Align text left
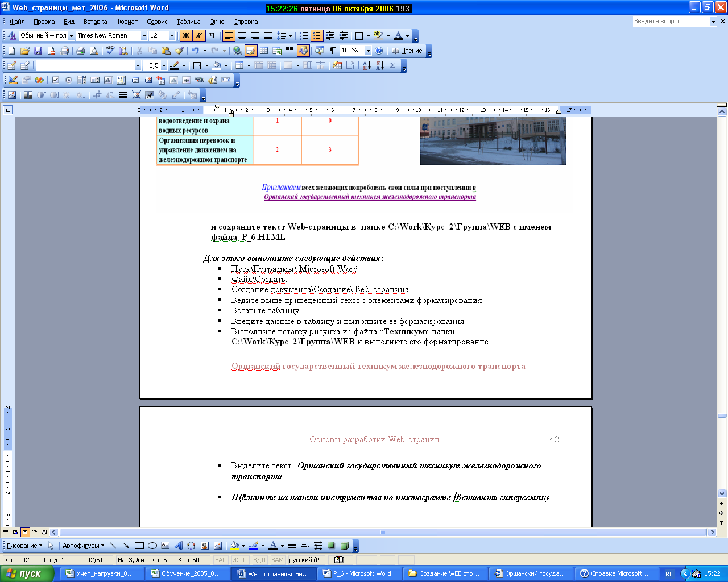Viewport: 728px width, 582px height. (229, 36)
